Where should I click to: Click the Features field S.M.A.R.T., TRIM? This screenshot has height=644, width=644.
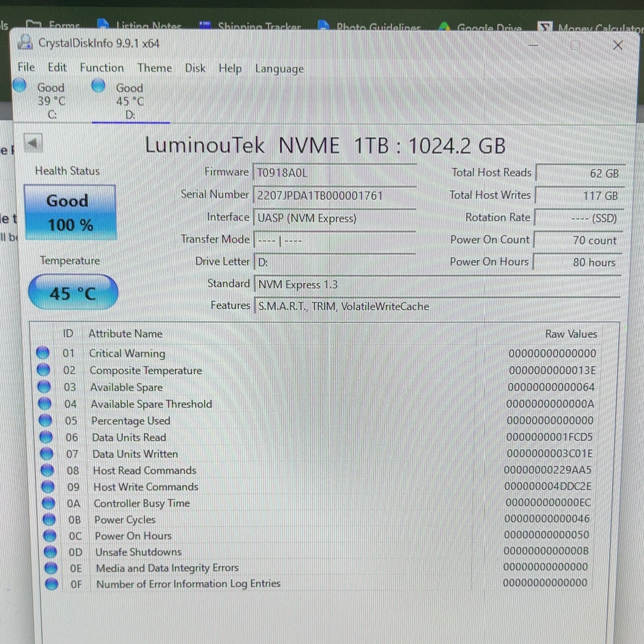(437, 306)
